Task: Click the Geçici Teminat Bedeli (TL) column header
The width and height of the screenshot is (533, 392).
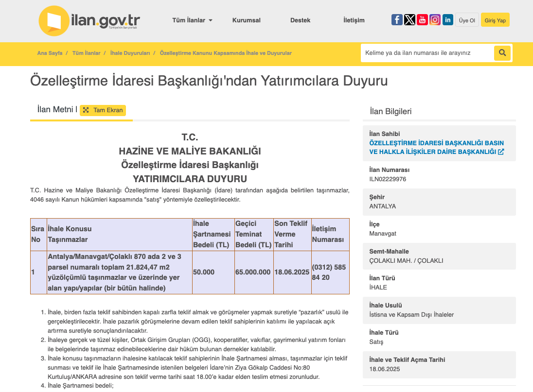Action: point(253,234)
